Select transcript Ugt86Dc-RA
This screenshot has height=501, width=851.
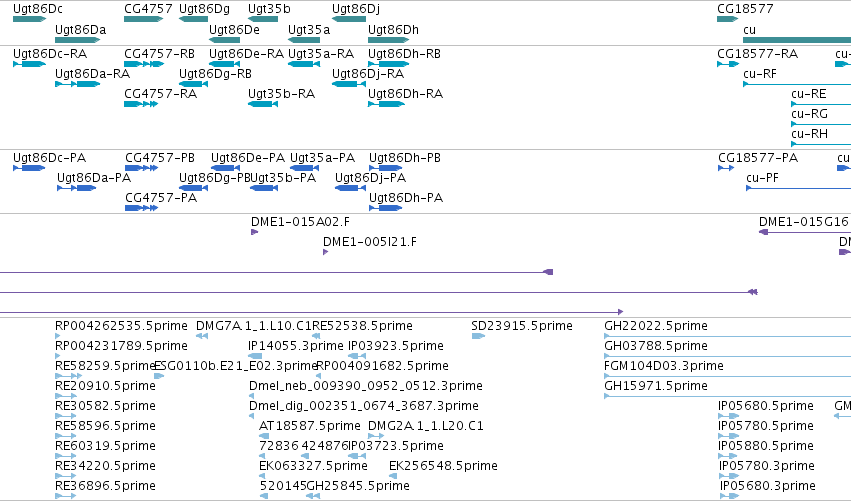(x=29, y=64)
